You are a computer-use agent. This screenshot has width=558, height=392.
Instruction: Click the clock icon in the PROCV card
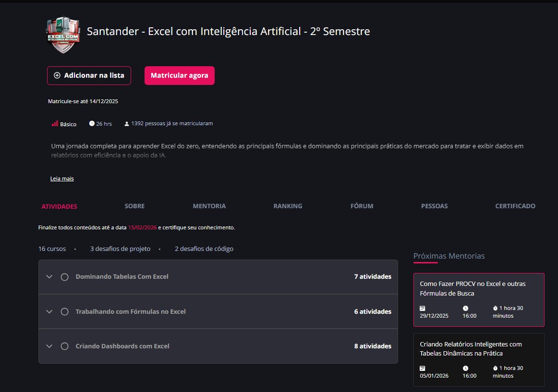pos(465,308)
